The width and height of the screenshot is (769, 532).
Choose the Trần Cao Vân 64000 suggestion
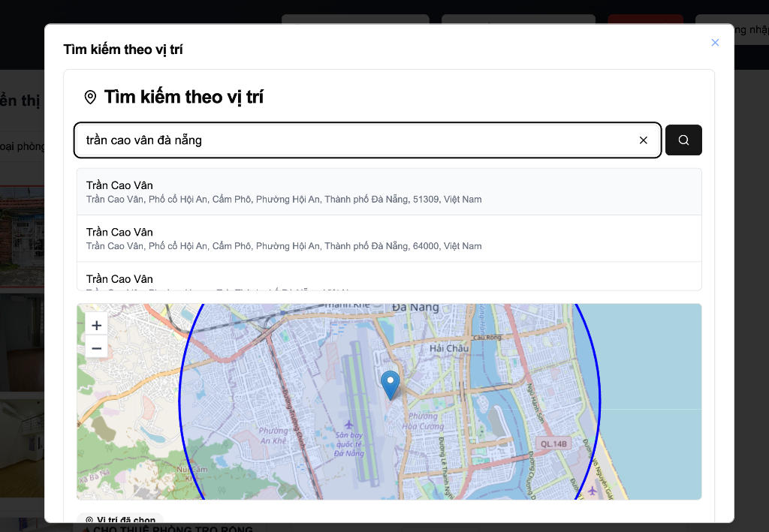389,239
